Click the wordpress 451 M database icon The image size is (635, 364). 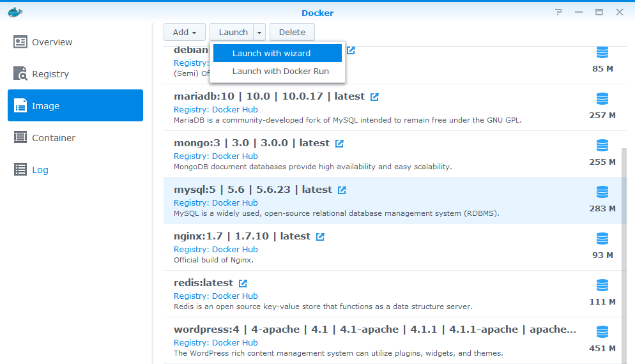point(602,331)
